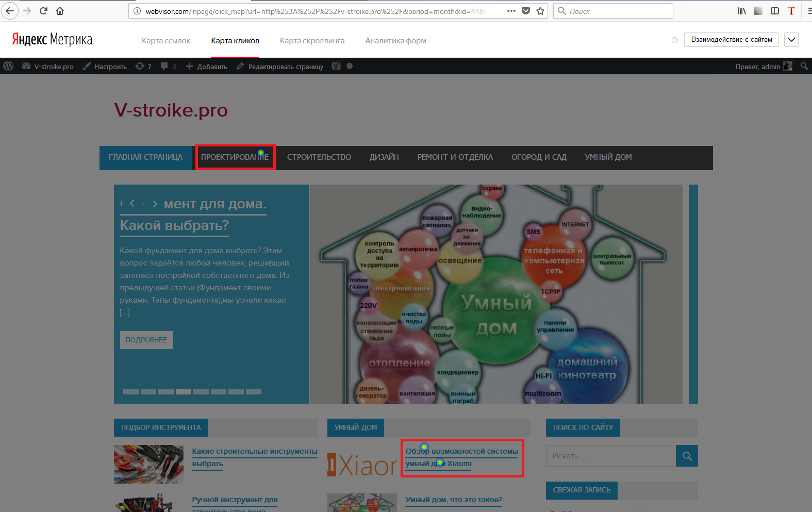Open Умный дом, что это такое? link
The width and height of the screenshot is (812, 512).
[454, 500]
